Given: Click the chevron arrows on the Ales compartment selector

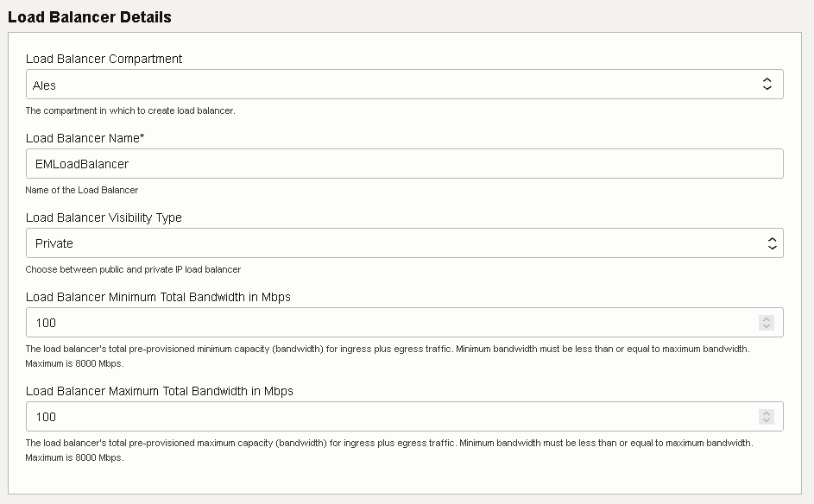Looking at the screenshot, I should coord(767,85).
